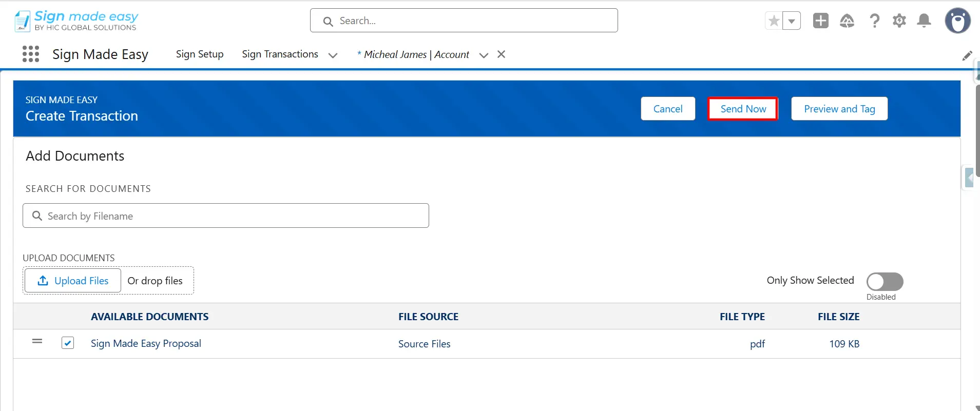This screenshot has width=980, height=411.
Task: Expand the Sign Transactions tab menu chevron
Action: [333, 55]
